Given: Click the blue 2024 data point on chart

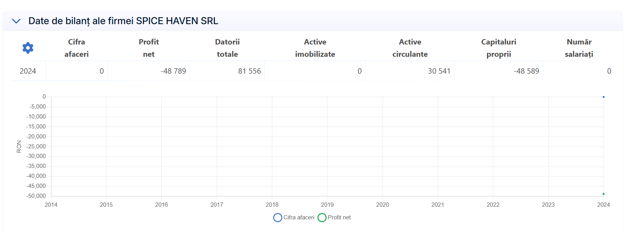Looking at the screenshot, I should pyautogui.click(x=603, y=97).
